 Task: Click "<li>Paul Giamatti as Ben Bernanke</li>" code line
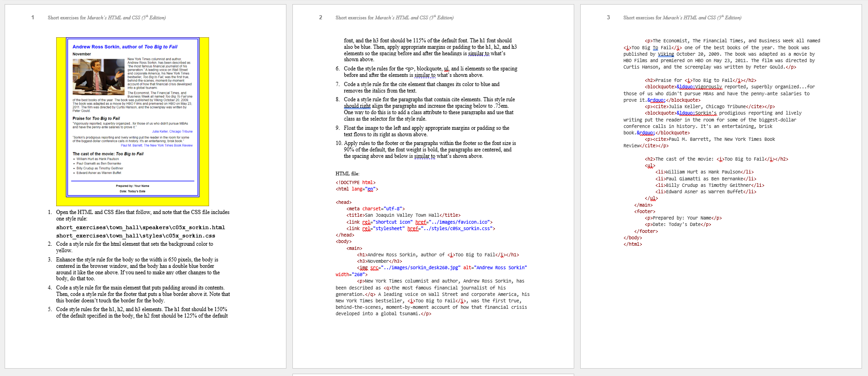(706, 179)
